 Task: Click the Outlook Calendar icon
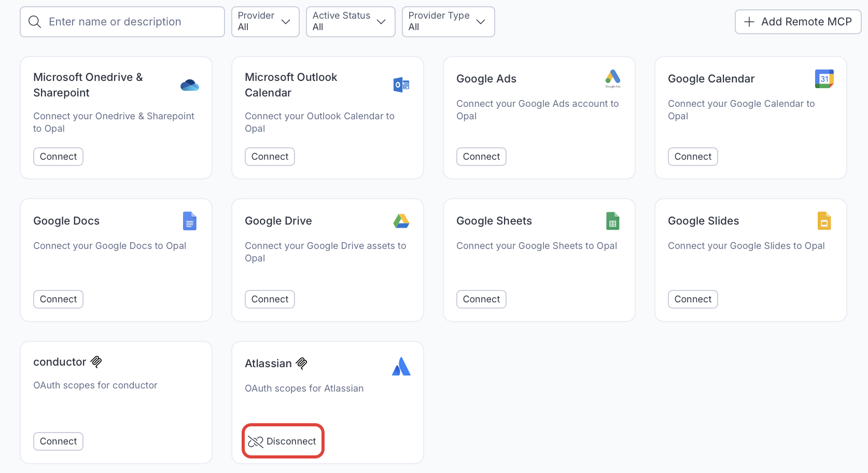click(x=401, y=85)
